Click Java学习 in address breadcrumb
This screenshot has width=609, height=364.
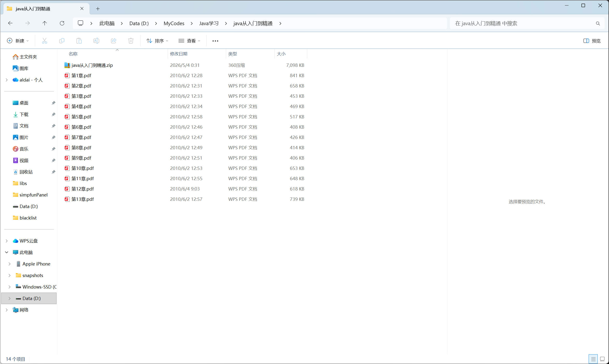pos(209,23)
